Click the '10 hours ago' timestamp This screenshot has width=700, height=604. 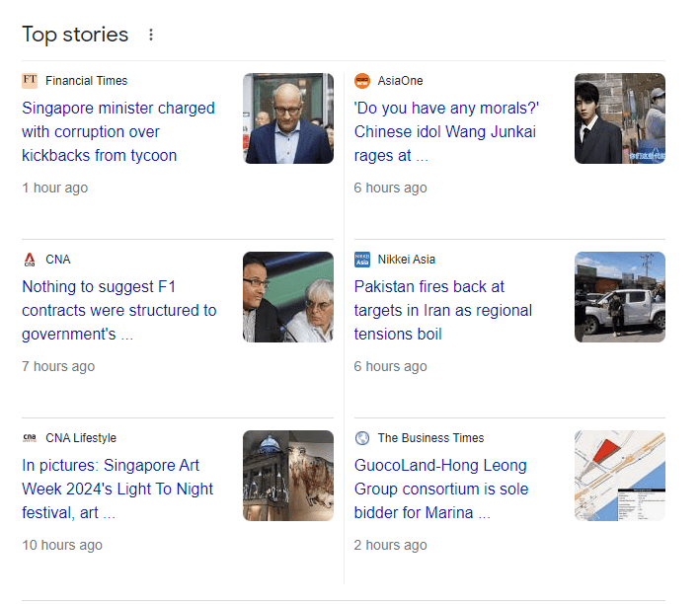pos(62,545)
